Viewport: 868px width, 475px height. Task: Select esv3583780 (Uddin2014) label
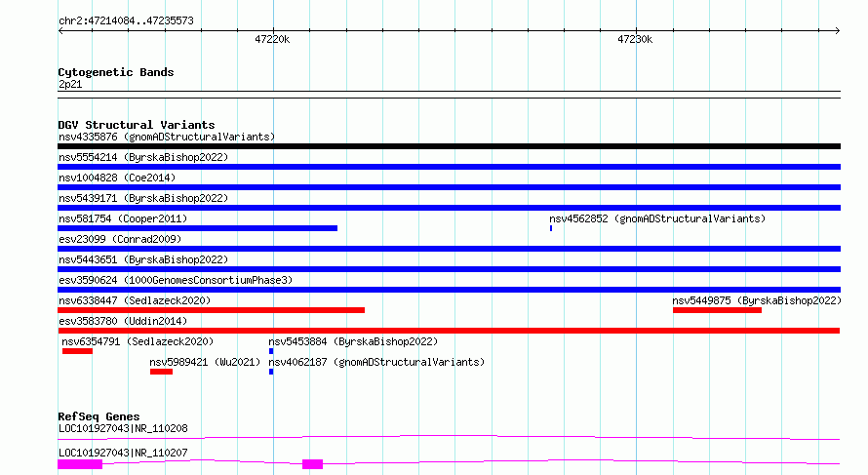coord(123,321)
